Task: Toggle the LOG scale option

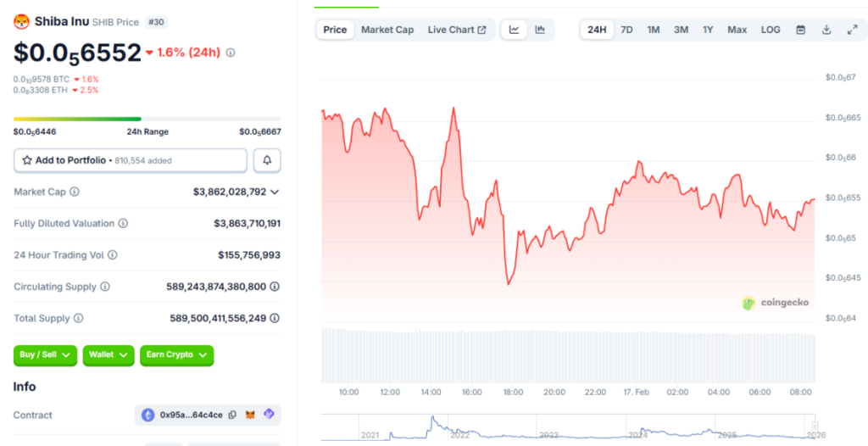Action: [771, 30]
